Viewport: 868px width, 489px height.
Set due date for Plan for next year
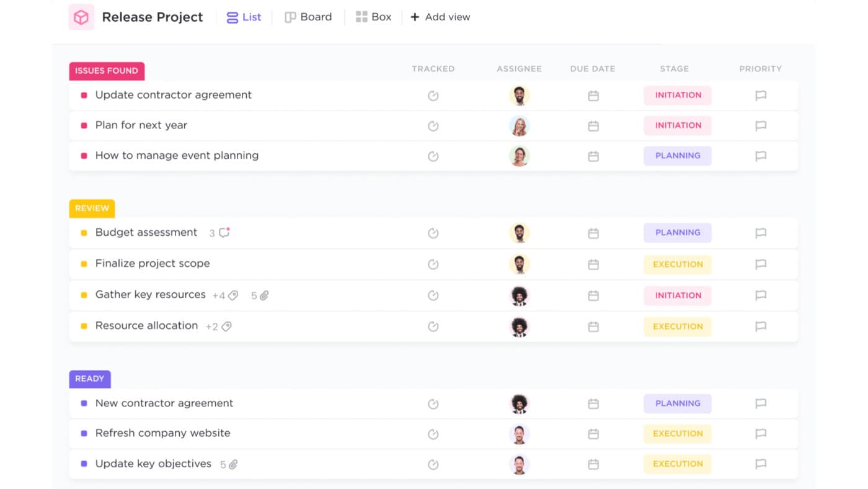[593, 126]
